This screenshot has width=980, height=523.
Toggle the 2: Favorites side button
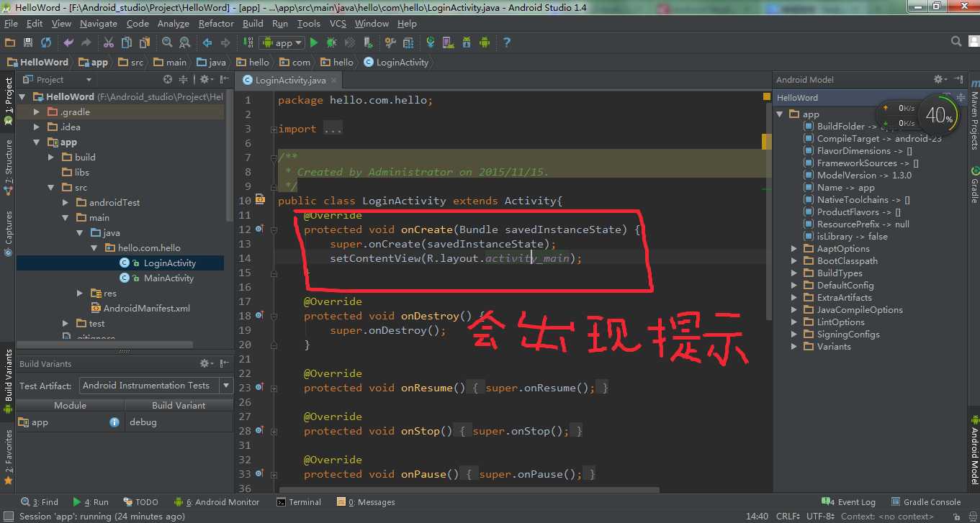pyautogui.click(x=9, y=457)
